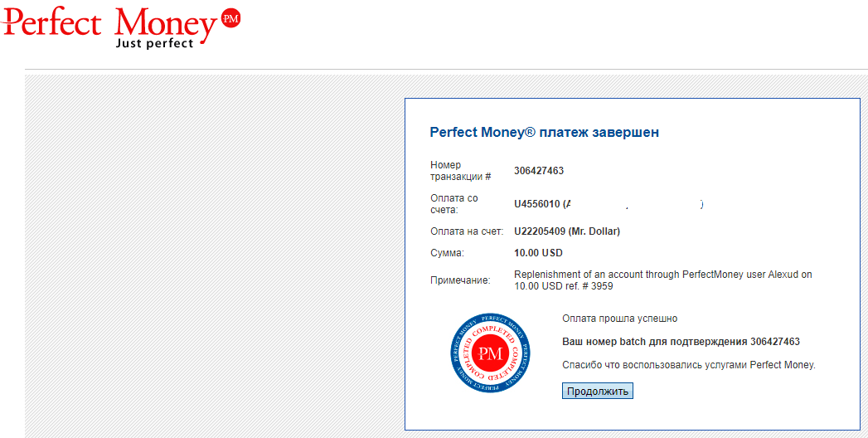Click the 'Оплата со счета:' label
Screen dimensions: 868x438
pyautogui.click(x=454, y=204)
